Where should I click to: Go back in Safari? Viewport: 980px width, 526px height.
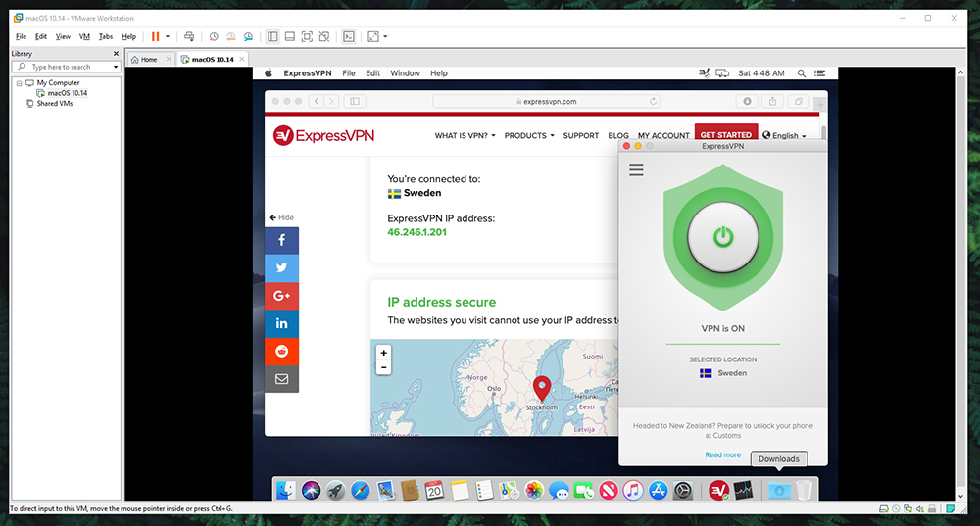(317, 101)
